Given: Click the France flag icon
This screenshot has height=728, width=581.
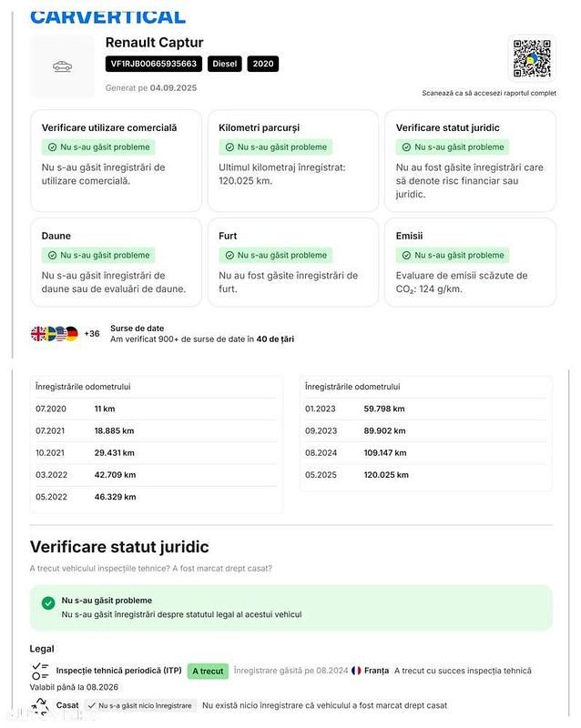Looking at the screenshot, I should pyautogui.click(x=356, y=671).
